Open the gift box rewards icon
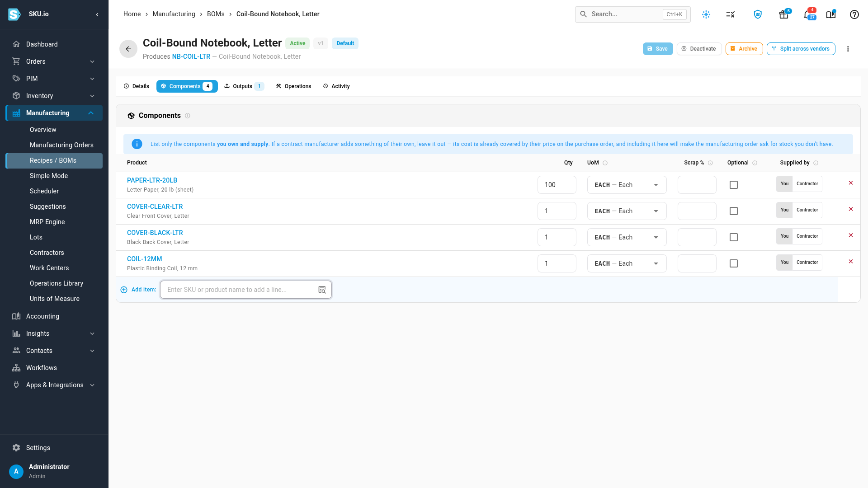This screenshot has width=868, height=488. pos(784,14)
